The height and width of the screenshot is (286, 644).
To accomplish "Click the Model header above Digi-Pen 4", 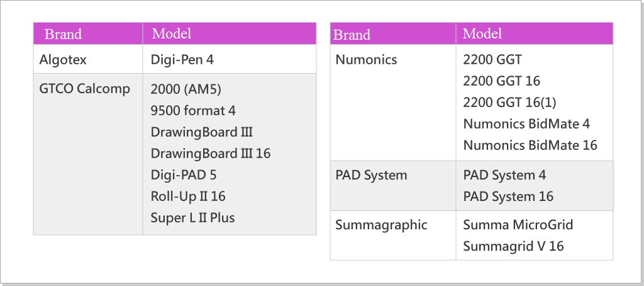I will tap(172, 33).
